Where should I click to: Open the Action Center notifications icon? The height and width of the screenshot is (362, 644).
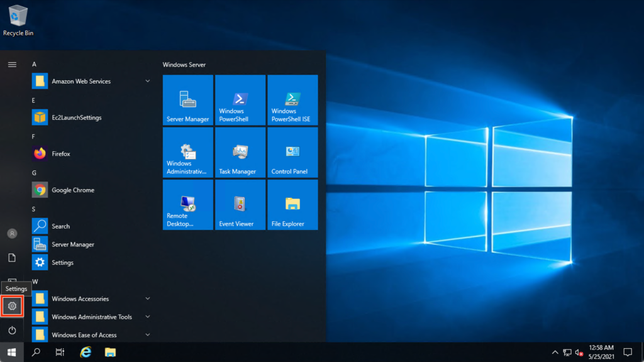pos(628,352)
